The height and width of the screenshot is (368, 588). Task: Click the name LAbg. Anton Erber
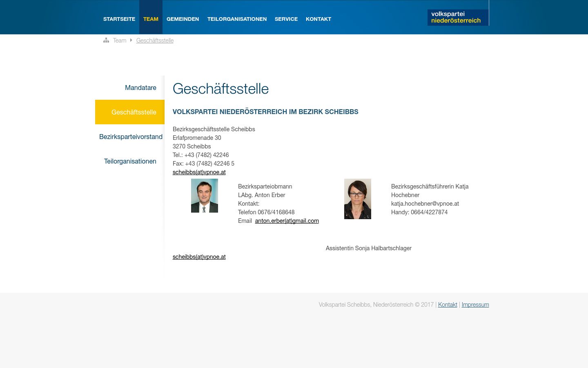coord(262,195)
